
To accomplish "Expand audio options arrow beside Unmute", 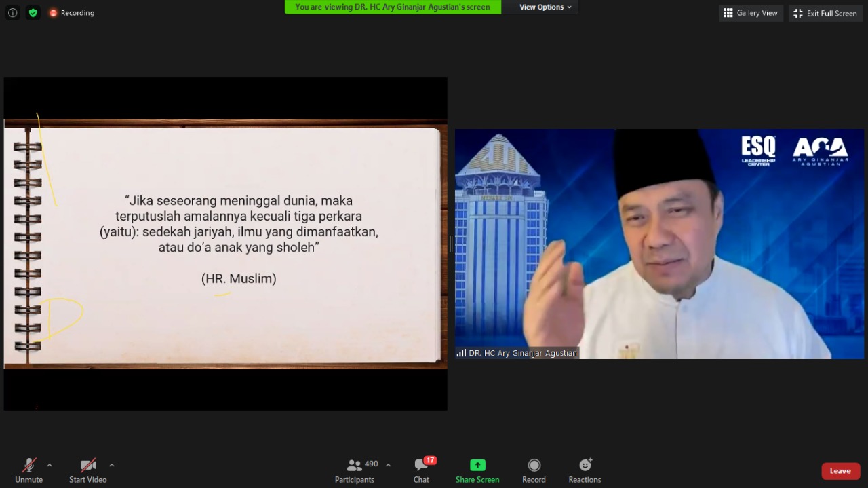I will click(50, 465).
